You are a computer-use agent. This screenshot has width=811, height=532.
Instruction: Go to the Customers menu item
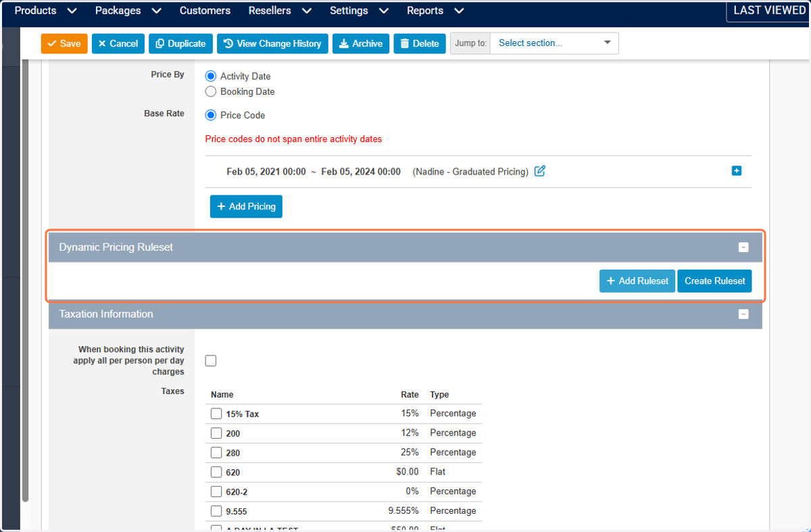click(x=205, y=11)
